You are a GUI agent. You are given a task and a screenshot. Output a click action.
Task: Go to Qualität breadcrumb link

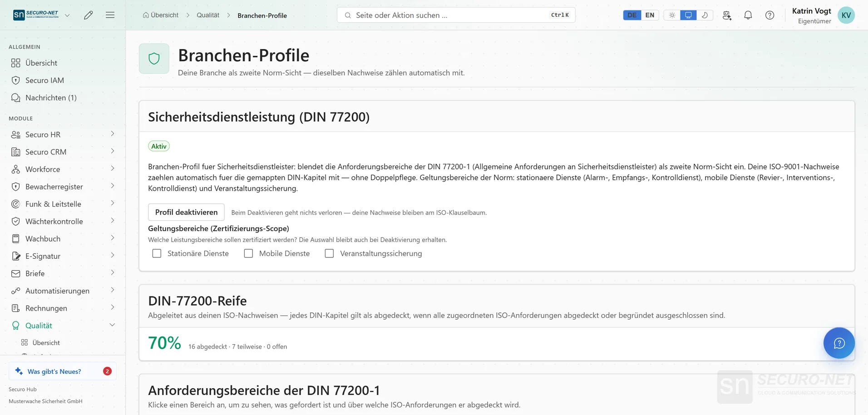[208, 15]
